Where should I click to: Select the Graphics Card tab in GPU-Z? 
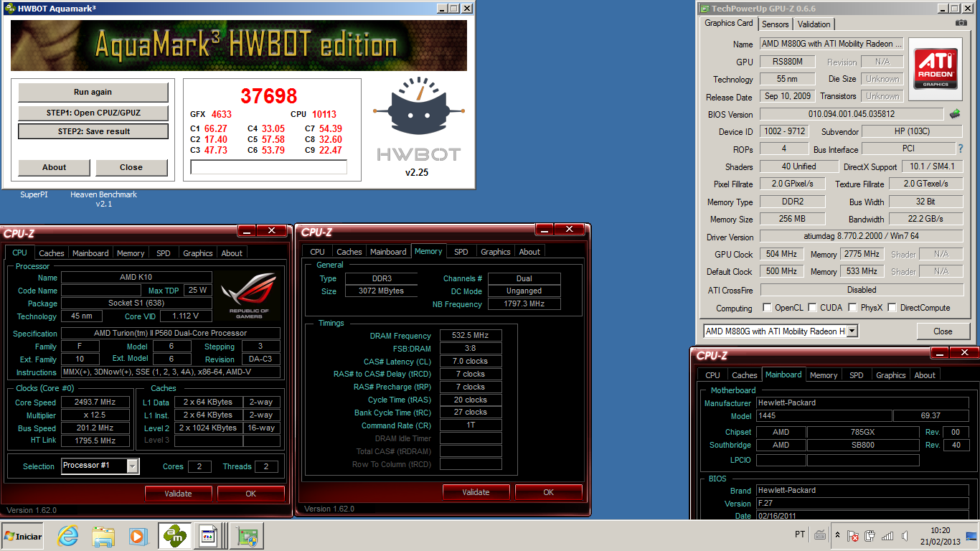click(728, 23)
